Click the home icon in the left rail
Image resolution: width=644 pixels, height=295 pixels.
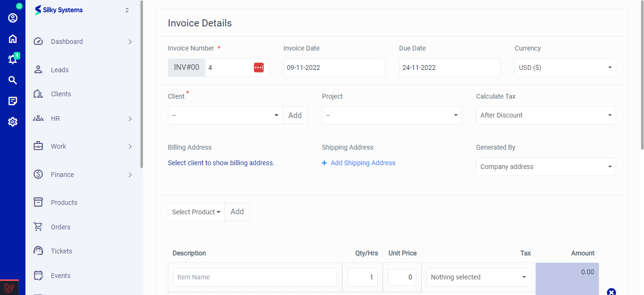[x=12, y=38]
